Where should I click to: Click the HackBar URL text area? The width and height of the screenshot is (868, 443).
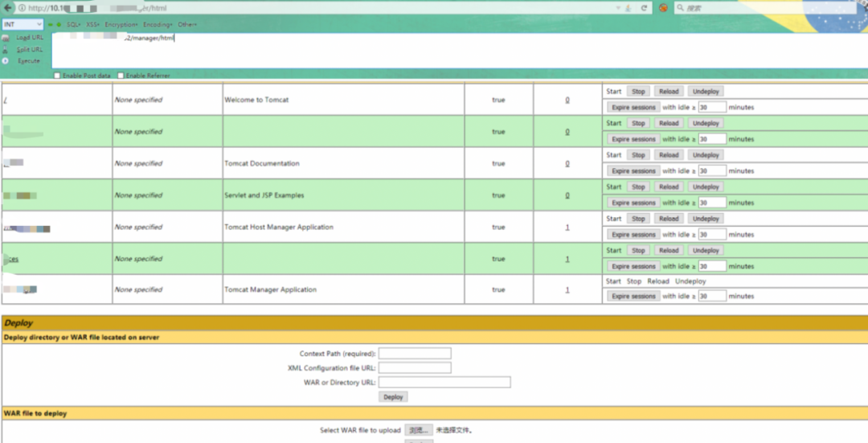(460, 51)
